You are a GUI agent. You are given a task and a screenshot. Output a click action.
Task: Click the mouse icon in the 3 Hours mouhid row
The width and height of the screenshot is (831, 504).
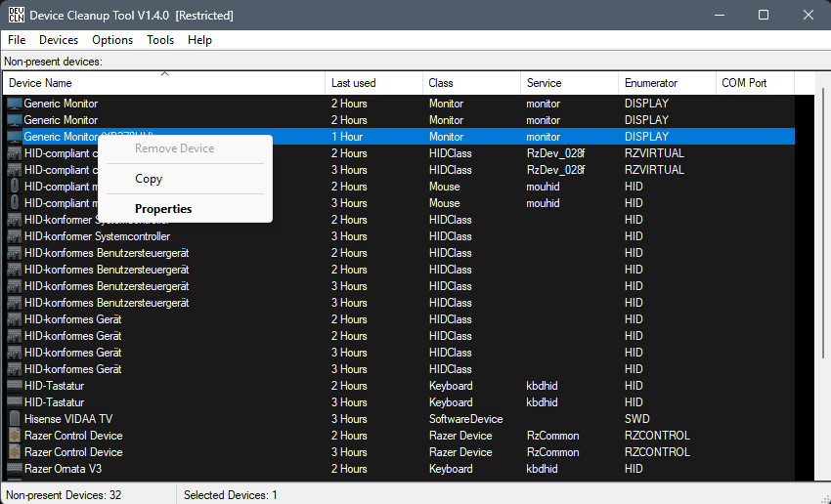point(15,203)
